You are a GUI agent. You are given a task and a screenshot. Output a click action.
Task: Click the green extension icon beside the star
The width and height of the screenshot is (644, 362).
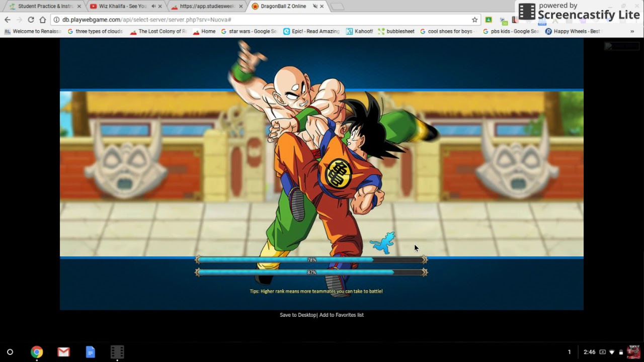click(489, 20)
